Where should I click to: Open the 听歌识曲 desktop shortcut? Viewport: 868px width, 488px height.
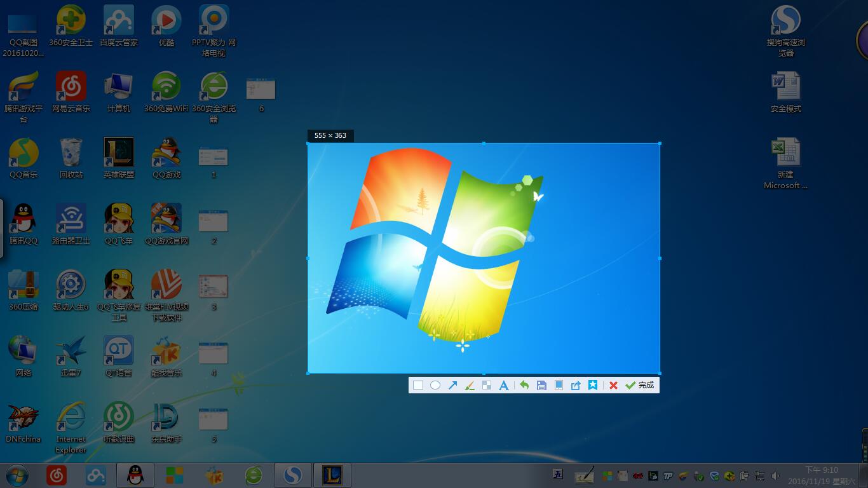[x=119, y=423]
